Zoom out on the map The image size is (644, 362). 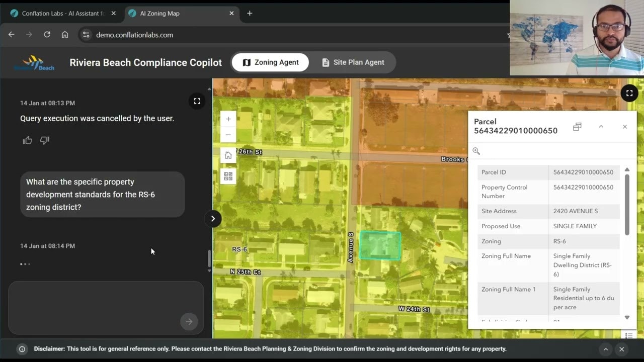[228, 135]
